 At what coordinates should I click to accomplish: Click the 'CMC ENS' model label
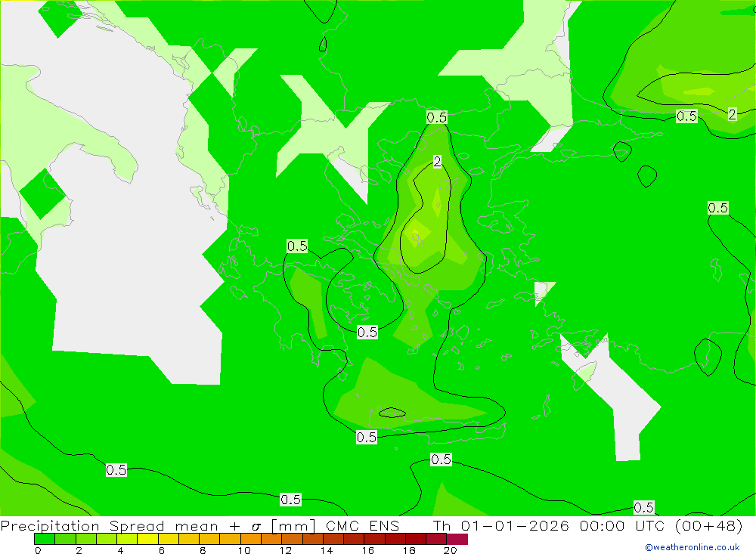(x=363, y=526)
